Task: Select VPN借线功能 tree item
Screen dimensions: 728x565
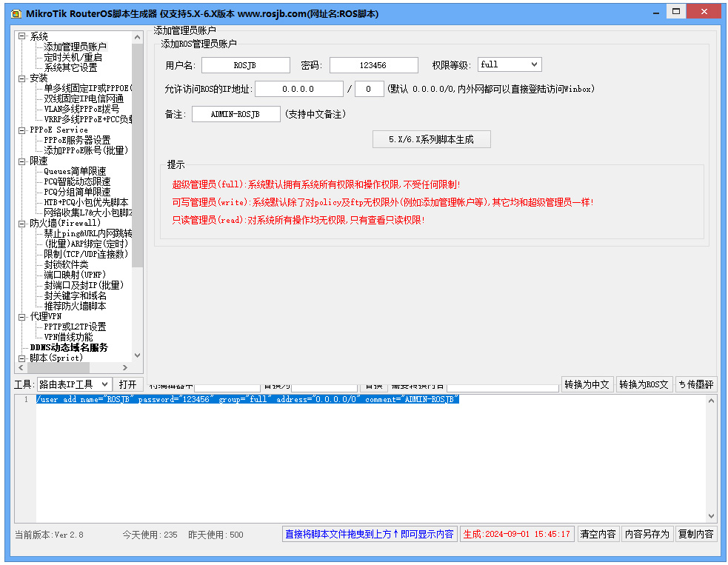Action: pos(68,337)
